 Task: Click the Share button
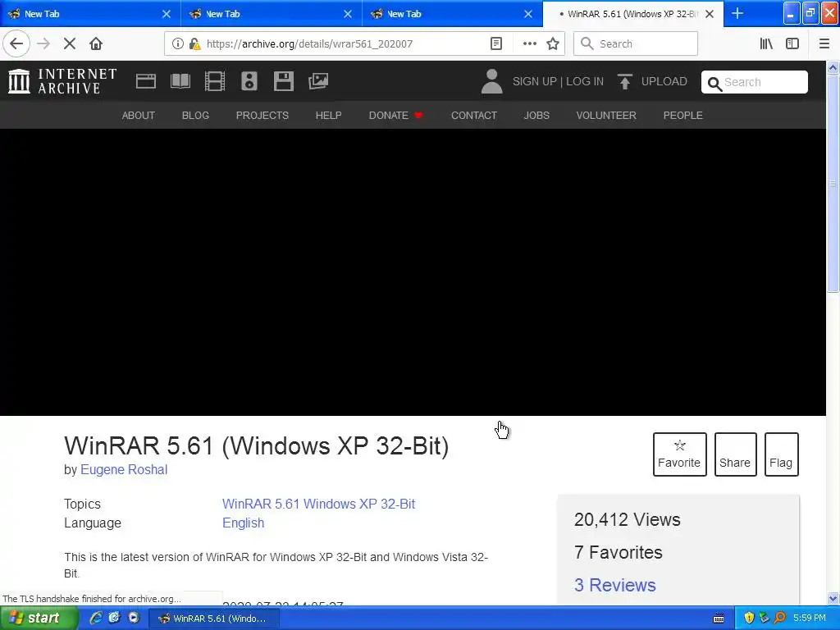click(x=735, y=454)
